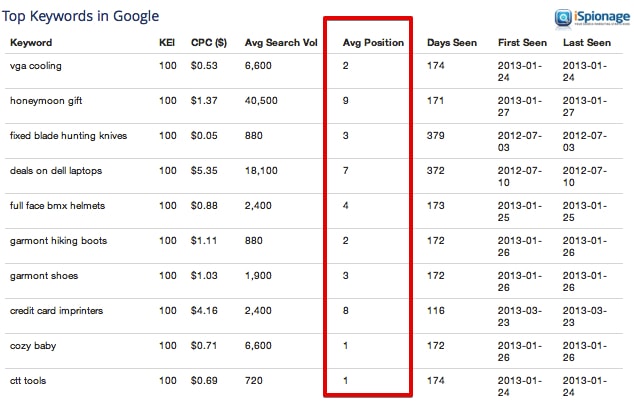The width and height of the screenshot is (634, 401).
Task: Click CPC value $0.88
Action: pyautogui.click(x=204, y=206)
